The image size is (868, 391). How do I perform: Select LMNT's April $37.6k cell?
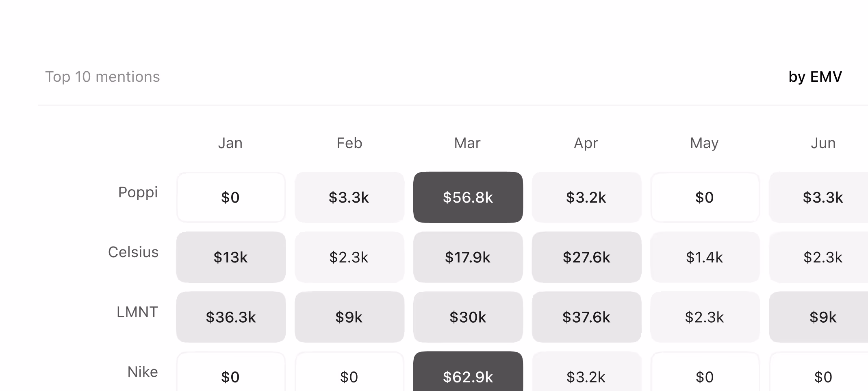(x=586, y=317)
